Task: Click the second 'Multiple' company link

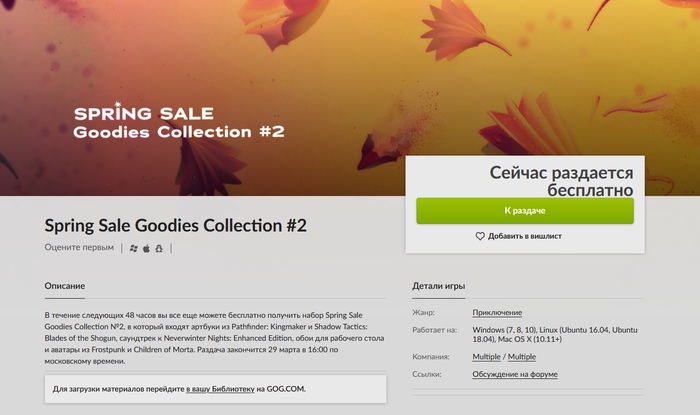Action: (x=521, y=357)
